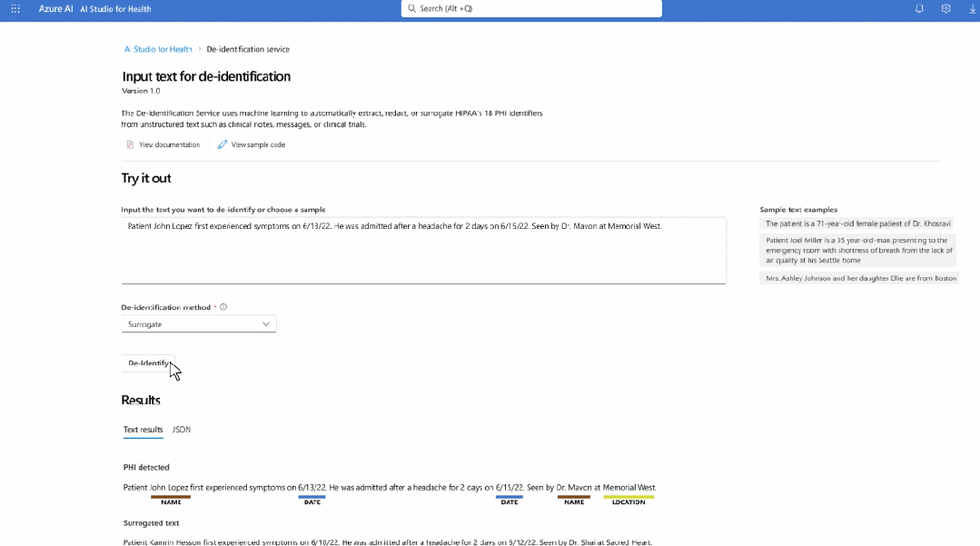The width and height of the screenshot is (980, 546).
Task: Click the Sample text examples heading
Action: click(x=798, y=210)
